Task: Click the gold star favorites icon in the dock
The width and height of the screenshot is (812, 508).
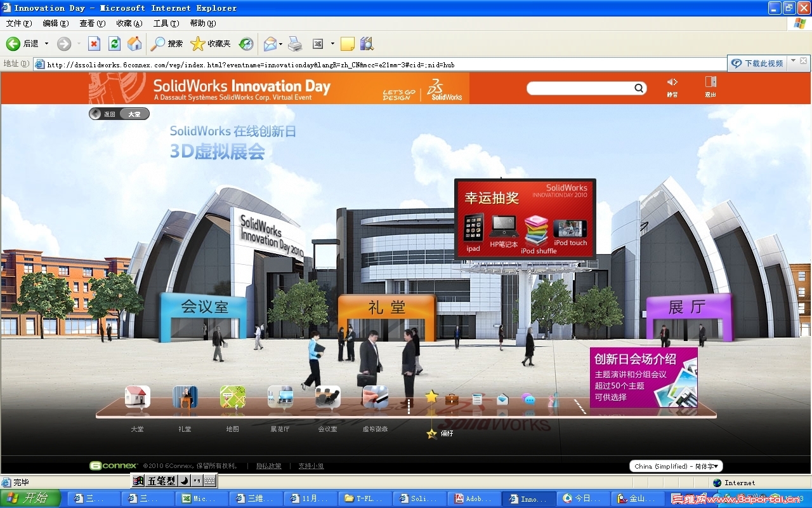Action: click(x=431, y=397)
